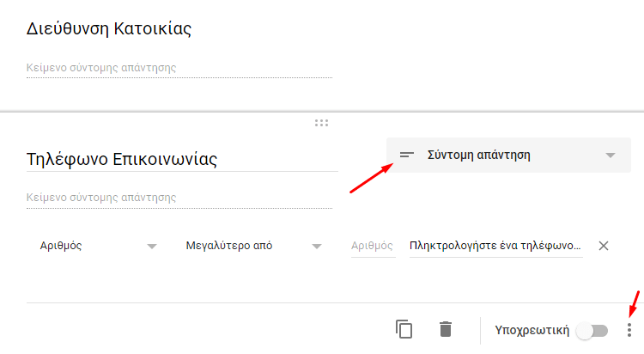Toggle the Υποχρεωτική switch

(x=592, y=331)
